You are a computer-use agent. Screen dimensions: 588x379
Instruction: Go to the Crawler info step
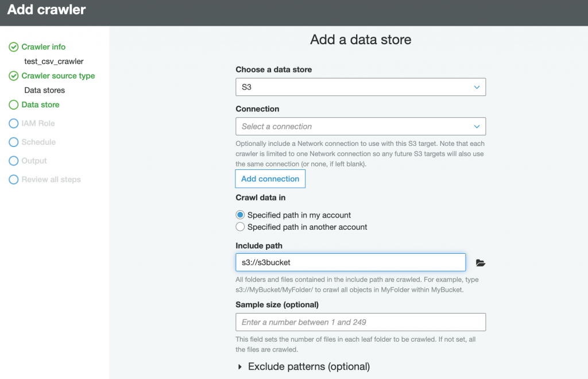pyautogui.click(x=44, y=47)
